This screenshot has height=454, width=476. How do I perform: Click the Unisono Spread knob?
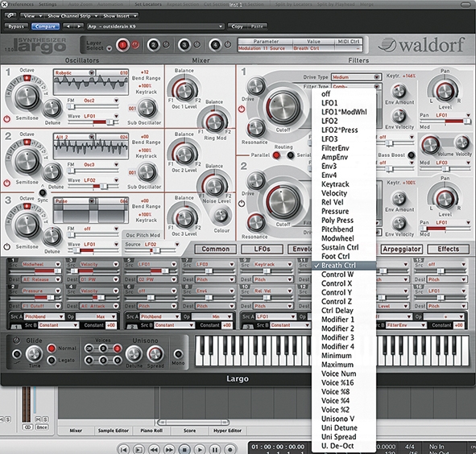155,354
